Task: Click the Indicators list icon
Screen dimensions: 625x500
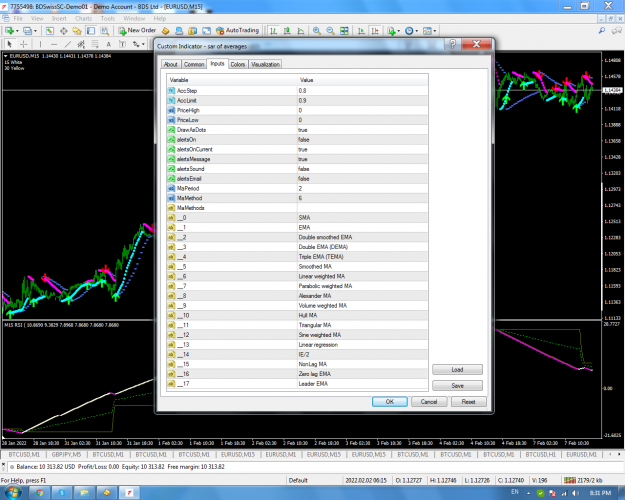Action: tap(391, 31)
